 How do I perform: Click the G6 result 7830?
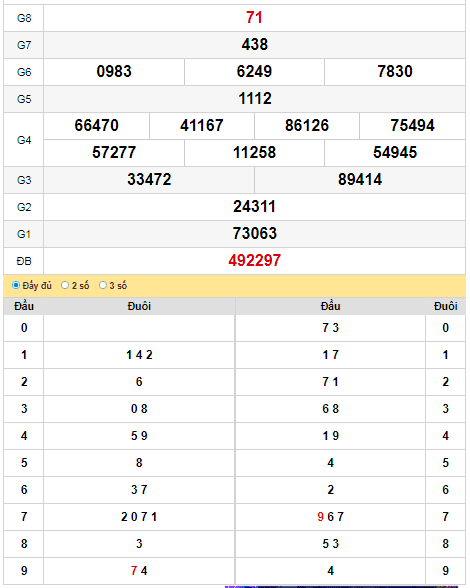click(395, 72)
